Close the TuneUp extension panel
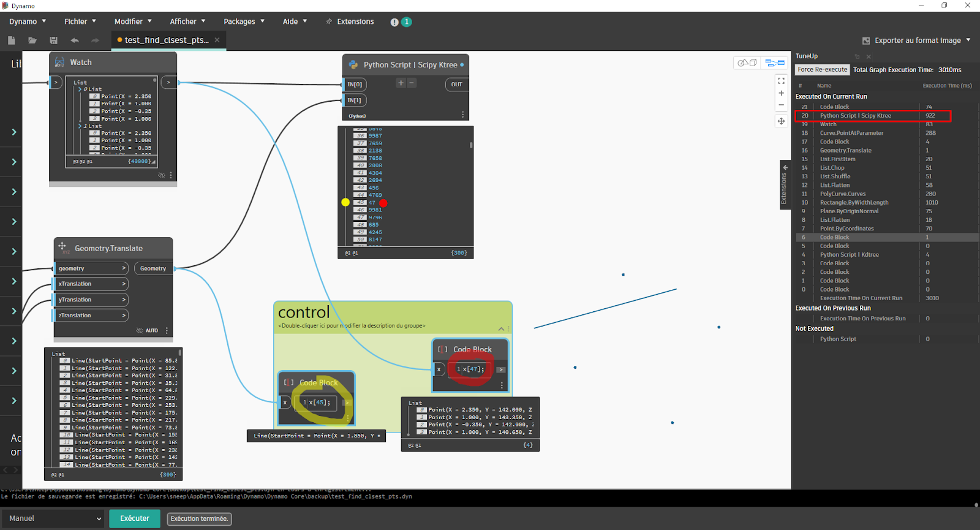The image size is (980, 530). pos(869,56)
